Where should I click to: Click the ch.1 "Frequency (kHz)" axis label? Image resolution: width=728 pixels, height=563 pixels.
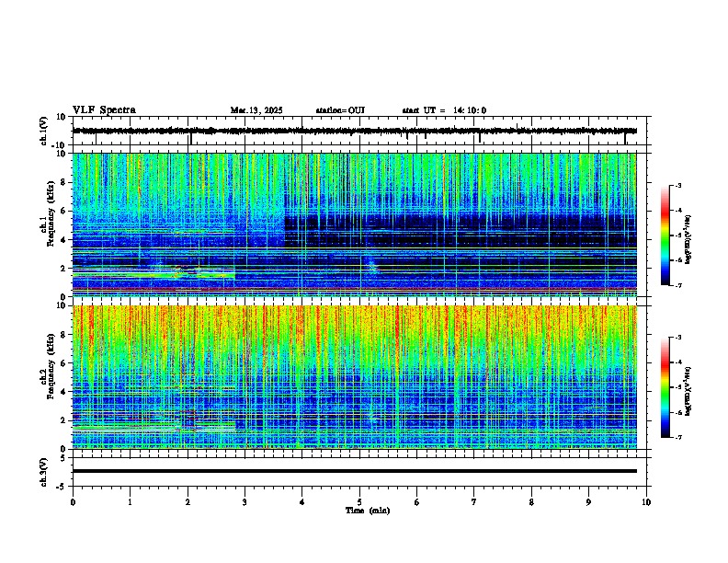click(x=51, y=213)
